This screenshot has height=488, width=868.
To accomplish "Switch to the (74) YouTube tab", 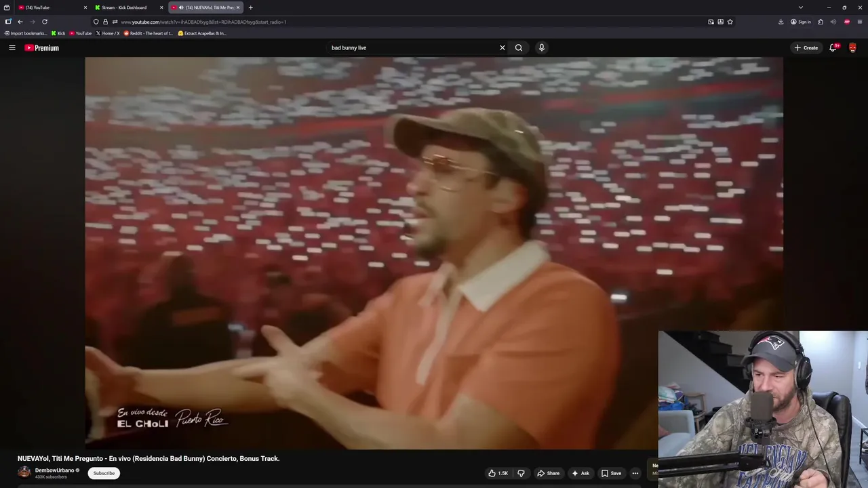I will coord(53,7).
